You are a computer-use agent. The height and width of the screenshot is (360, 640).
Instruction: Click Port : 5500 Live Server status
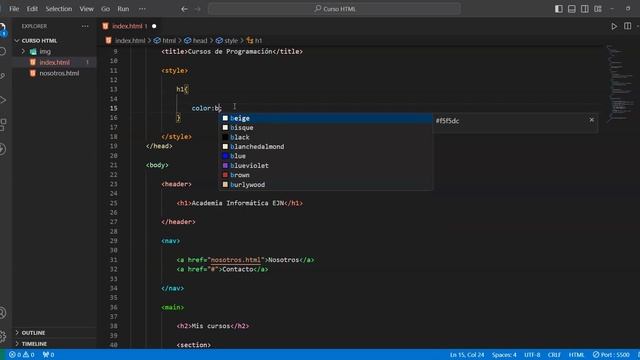coord(611,355)
